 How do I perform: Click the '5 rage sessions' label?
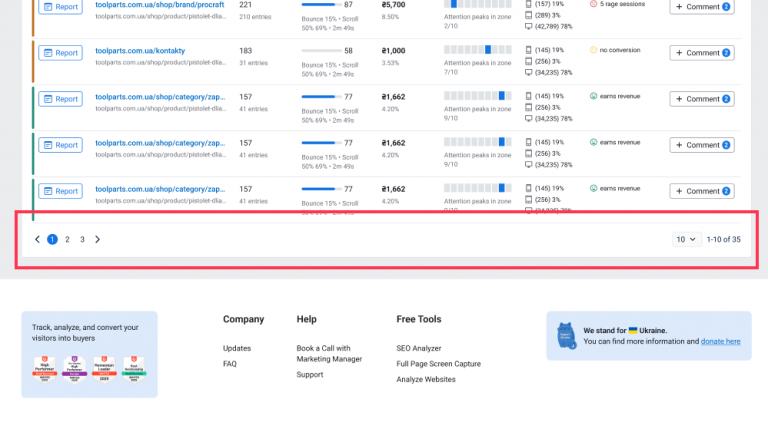click(622, 4)
